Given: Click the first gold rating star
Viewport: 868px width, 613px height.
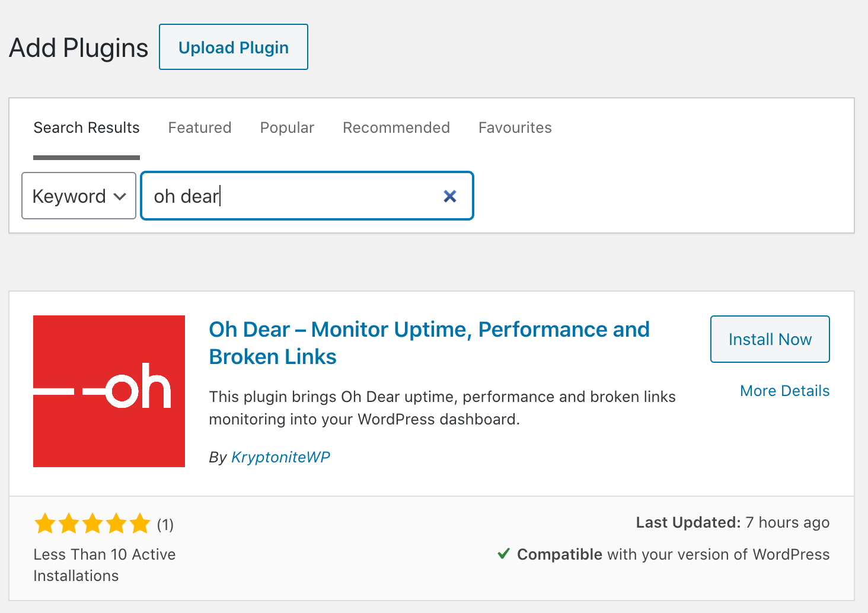Looking at the screenshot, I should tap(45, 523).
